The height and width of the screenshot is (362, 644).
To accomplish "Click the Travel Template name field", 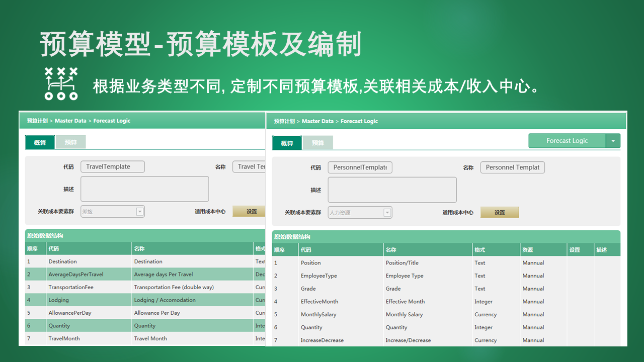I will coord(249,166).
